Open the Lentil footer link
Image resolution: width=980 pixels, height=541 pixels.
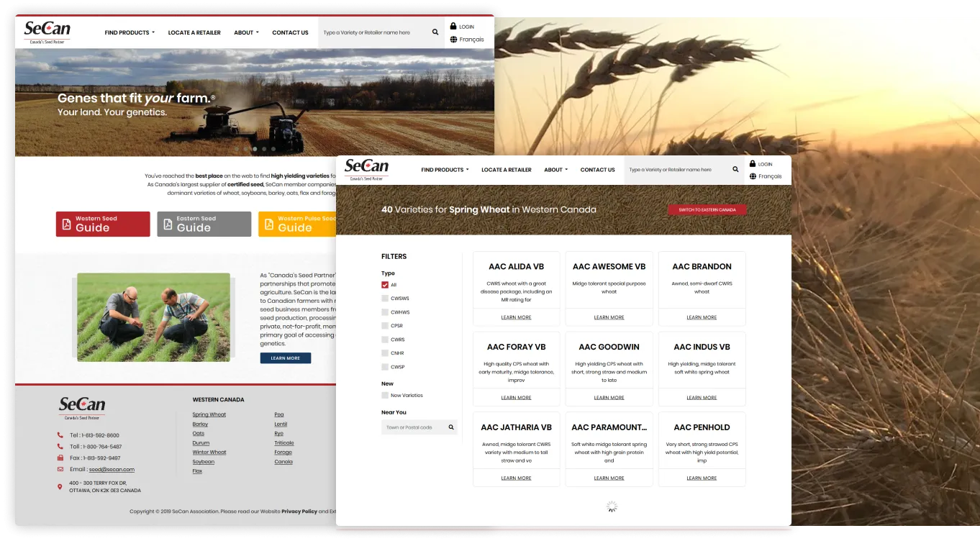tap(281, 424)
